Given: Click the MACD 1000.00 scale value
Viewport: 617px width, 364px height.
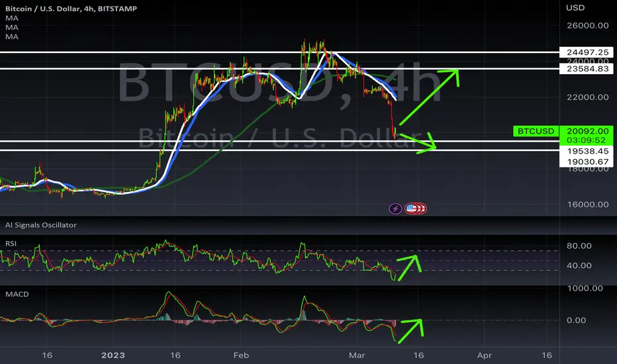Looking at the screenshot, I should coord(585,289).
